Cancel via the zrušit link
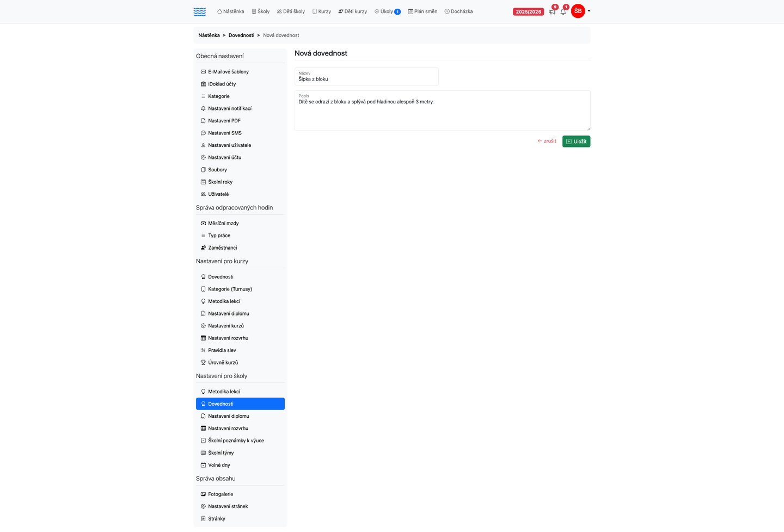The height and width of the screenshot is (532, 784). pyautogui.click(x=547, y=141)
